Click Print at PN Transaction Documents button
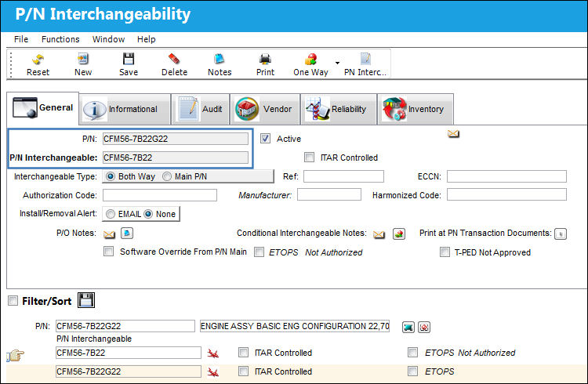 pos(561,234)
